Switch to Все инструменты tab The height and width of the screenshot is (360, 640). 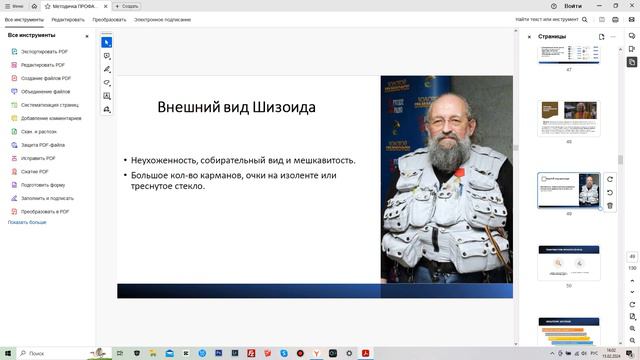(x=24, y=20)
